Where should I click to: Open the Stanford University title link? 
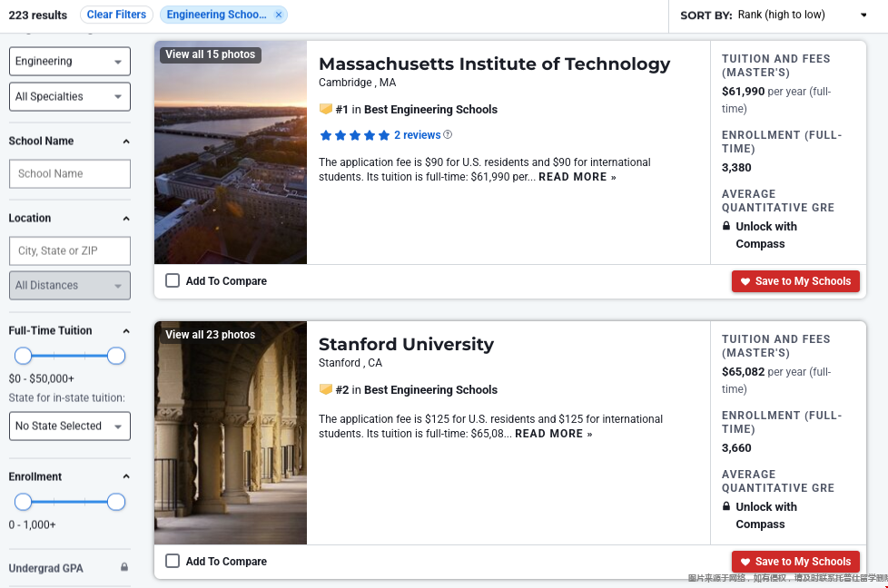click(x=406, y=344)
